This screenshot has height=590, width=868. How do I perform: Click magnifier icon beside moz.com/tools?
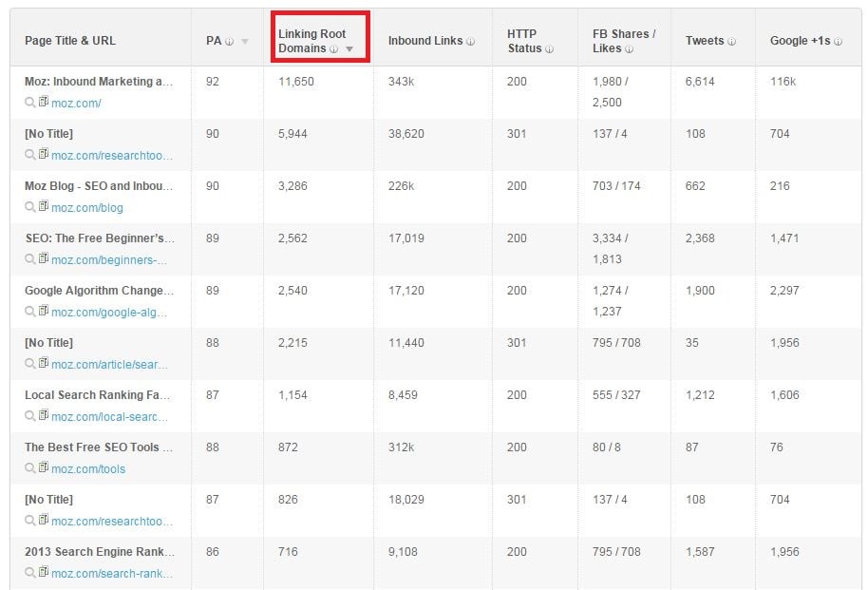(30, 468)
